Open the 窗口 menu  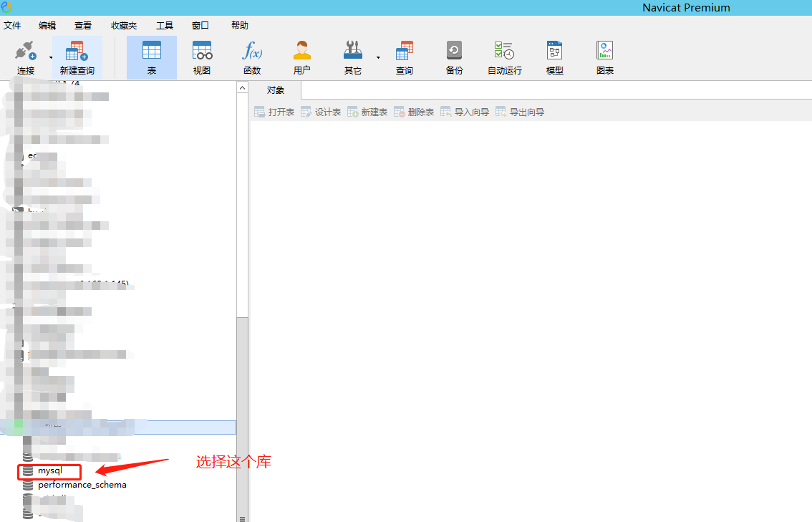coord(200,25)
